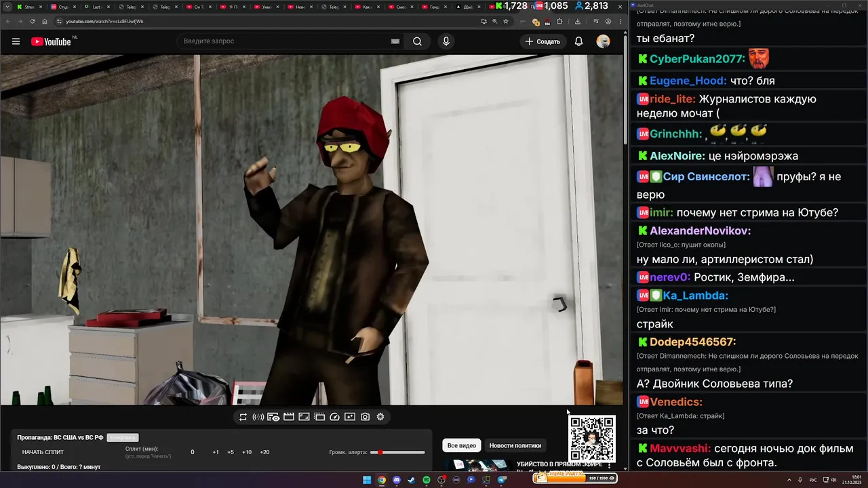Image resolution: width=868 pixels, height=488 pixels.
Task: Click username Eugene_Hood in chat
Action: [688, 81]
